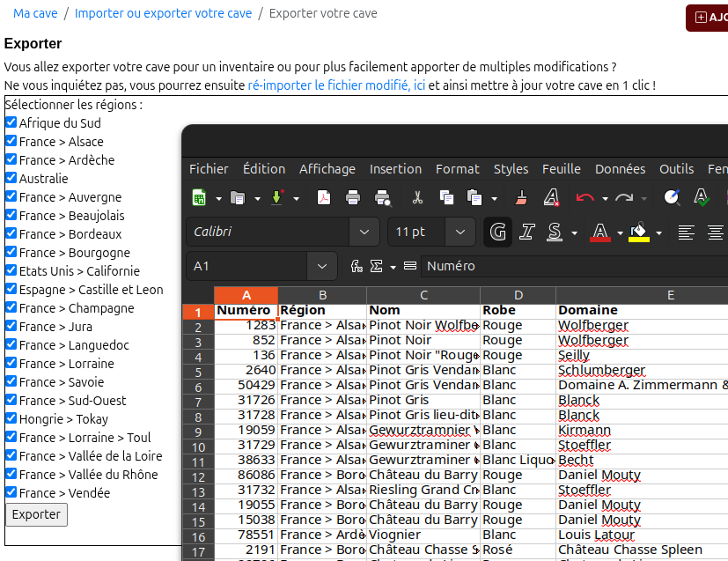Open the Function Wizard icon

click(357, 266)
